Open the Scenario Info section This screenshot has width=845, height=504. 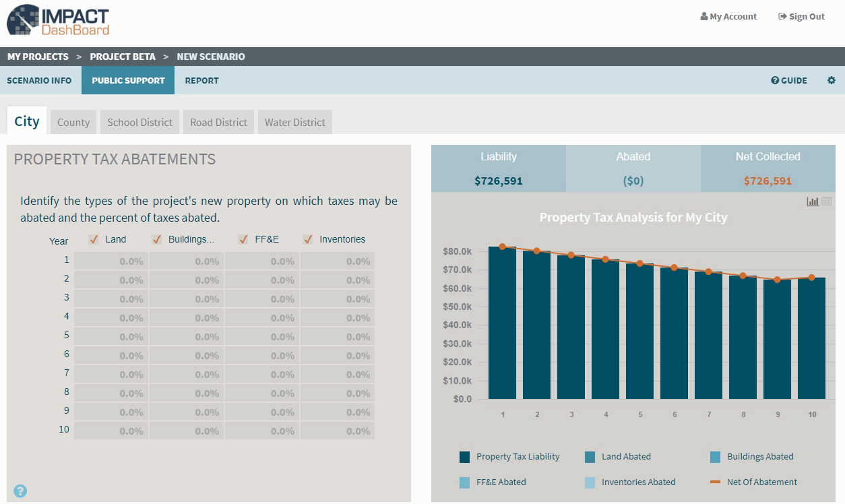click(x=39, y=80)
